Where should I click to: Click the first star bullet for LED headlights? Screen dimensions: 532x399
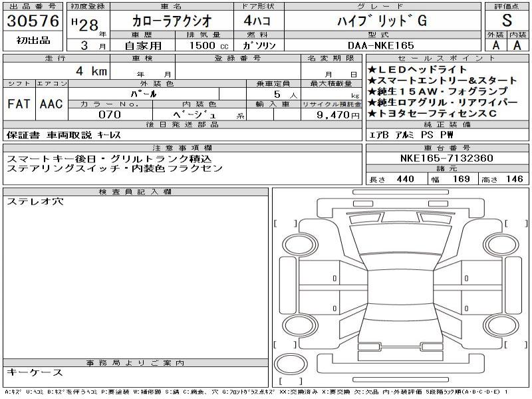(x=372, y=70)
